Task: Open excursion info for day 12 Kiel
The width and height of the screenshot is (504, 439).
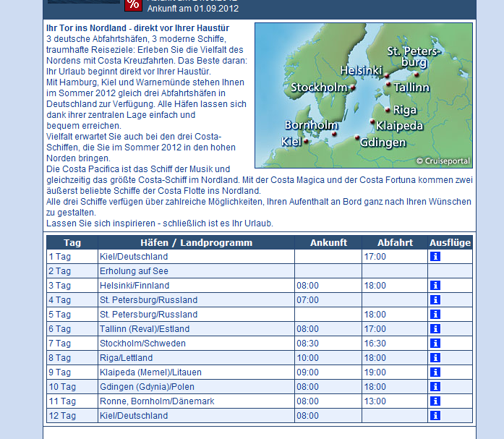Action: click(435, 416)
